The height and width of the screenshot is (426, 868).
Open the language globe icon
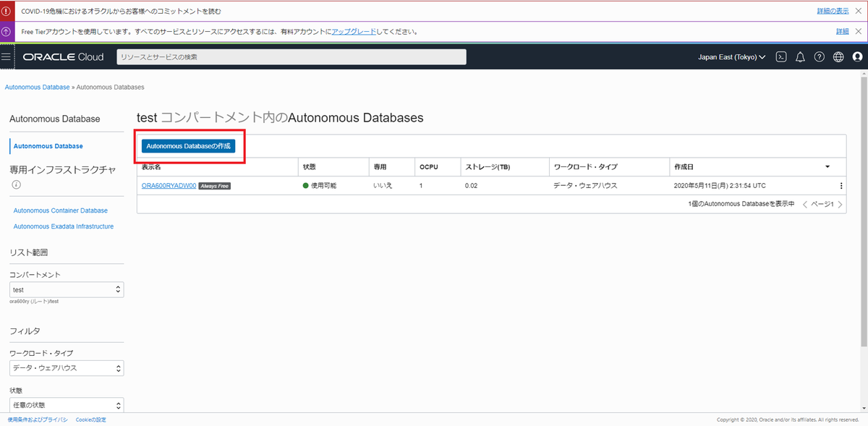[x=838, y=56]
